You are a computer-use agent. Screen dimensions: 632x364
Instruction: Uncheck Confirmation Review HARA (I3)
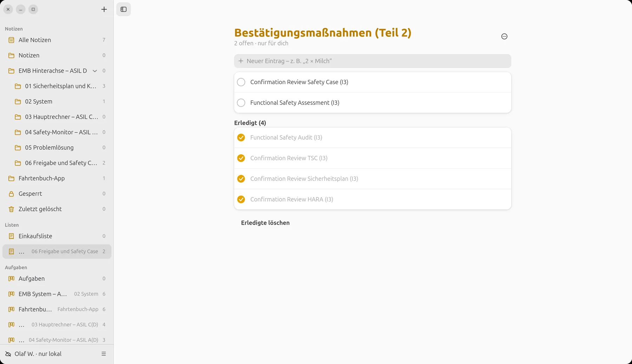241,200
